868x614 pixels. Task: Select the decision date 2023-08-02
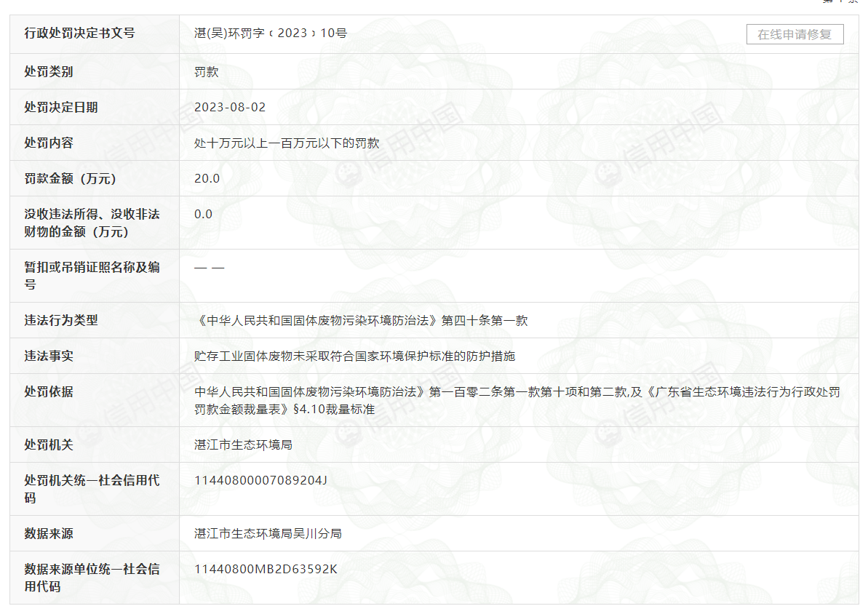[x=230, y=108]
